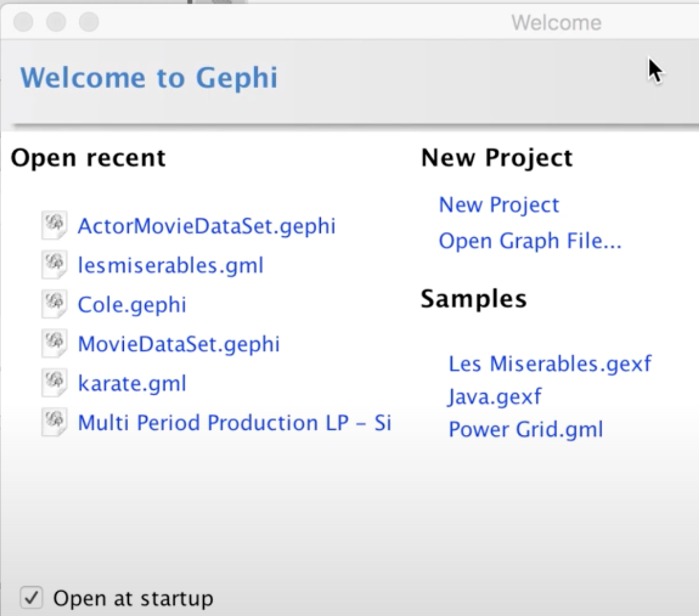This screenshot has width=699, height=616.
Task: Click the Welcome window title bar
Action: [x=375, y=23]
